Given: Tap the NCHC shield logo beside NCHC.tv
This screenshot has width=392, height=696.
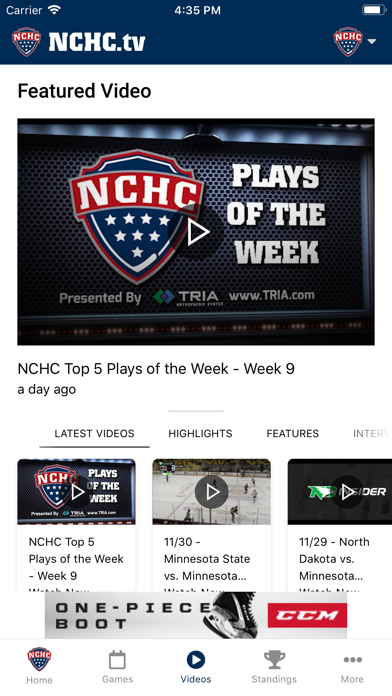Looking at the screenshot, I should pyautogui.click(x=27, y=42).
